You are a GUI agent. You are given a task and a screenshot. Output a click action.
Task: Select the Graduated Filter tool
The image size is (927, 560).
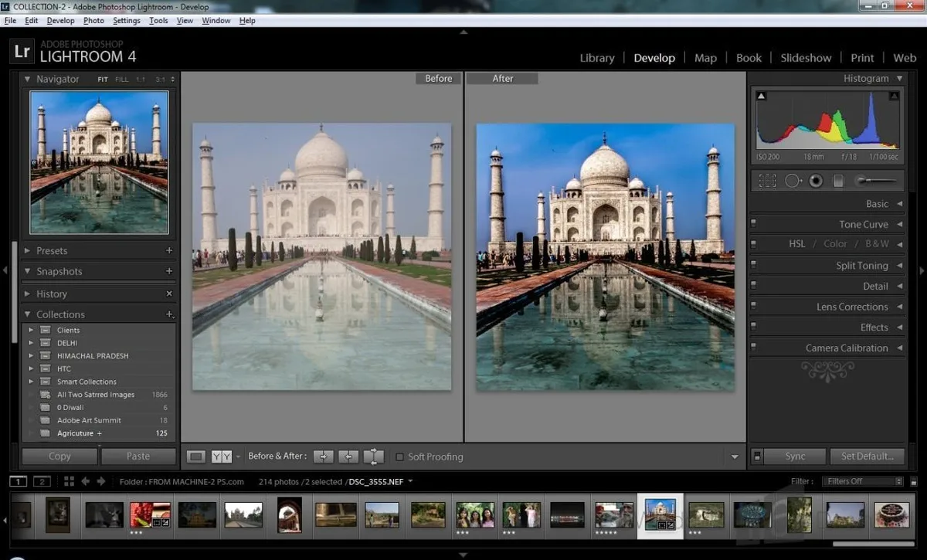[838, 181]
